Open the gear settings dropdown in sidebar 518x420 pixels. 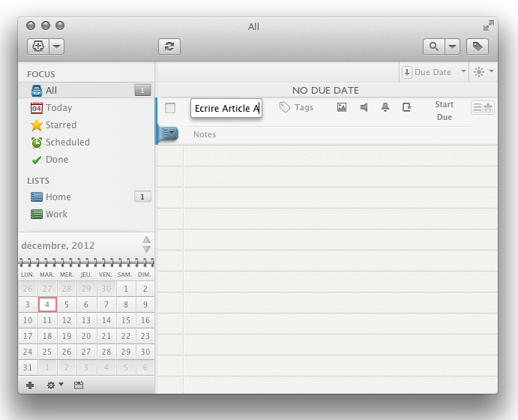click(55, 385)
